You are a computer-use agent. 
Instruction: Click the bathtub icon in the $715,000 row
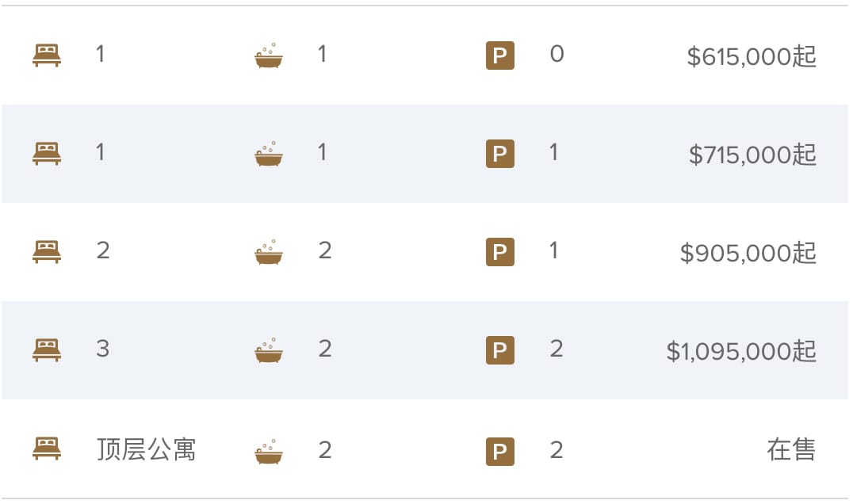pyautogui.click(x=269, y=154)
